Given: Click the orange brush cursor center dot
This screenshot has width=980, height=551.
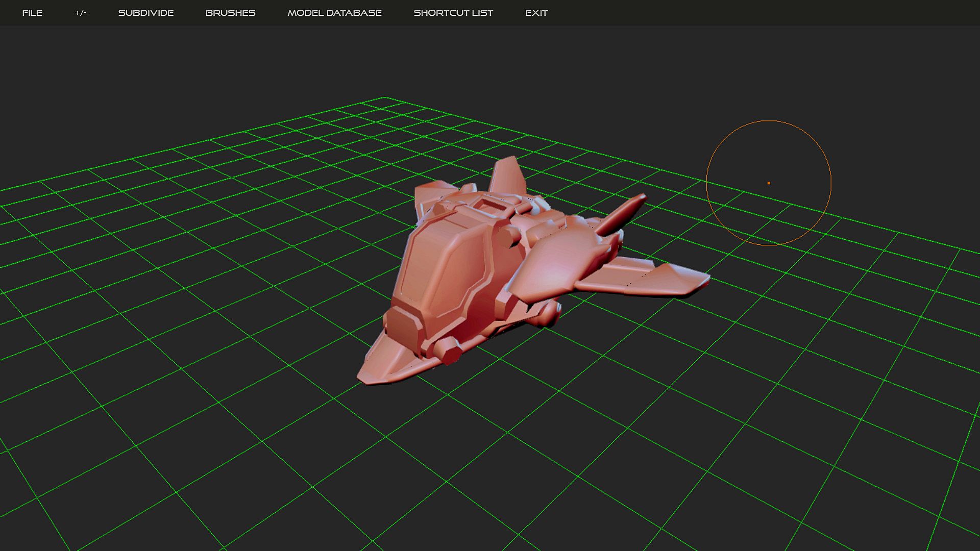Looking at the screenshot, I should [769, 183].
